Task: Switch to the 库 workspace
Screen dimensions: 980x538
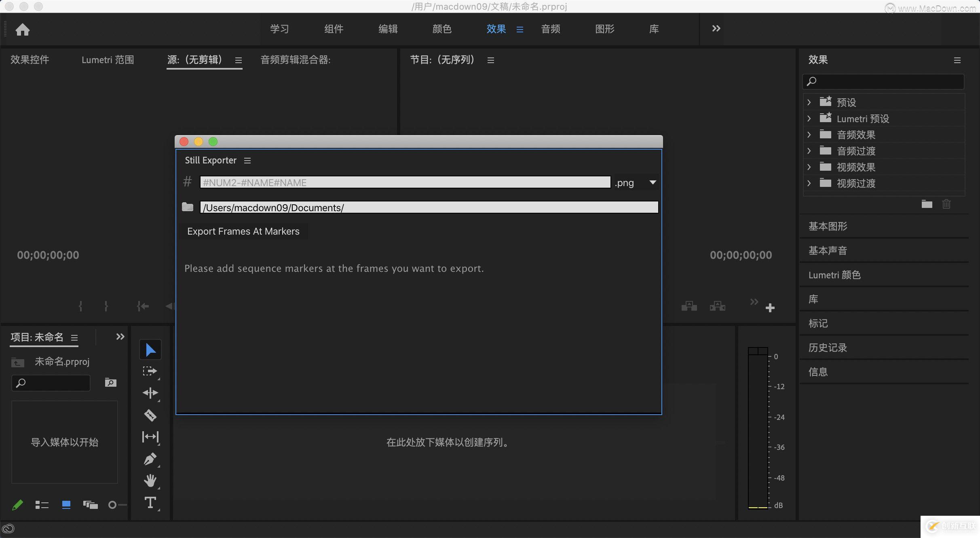Action: [x=654, y=29]
